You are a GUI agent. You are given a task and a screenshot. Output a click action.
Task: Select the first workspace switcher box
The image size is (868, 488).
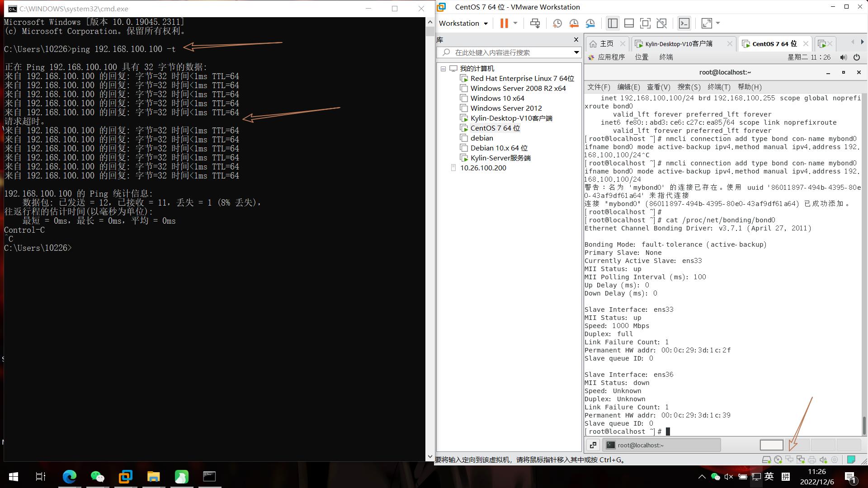coord(772,445)
